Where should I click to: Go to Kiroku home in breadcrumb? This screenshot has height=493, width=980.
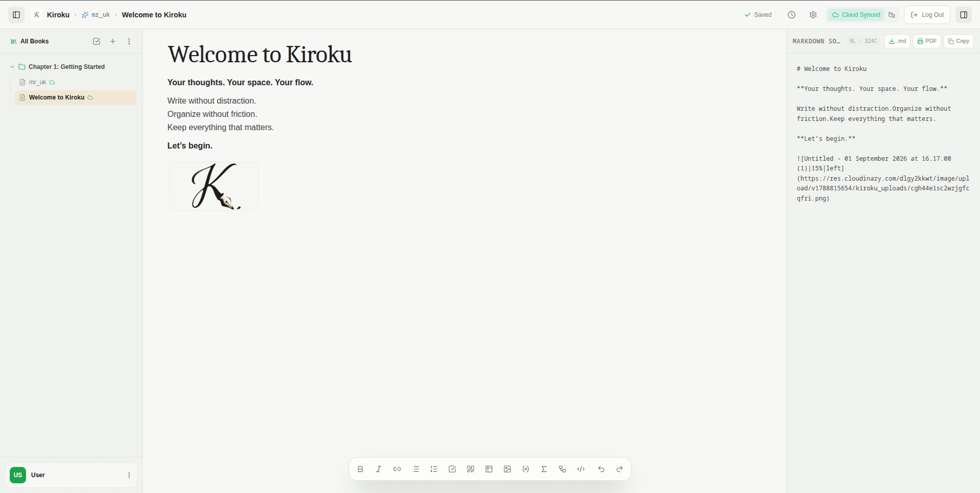pos(58,15)
